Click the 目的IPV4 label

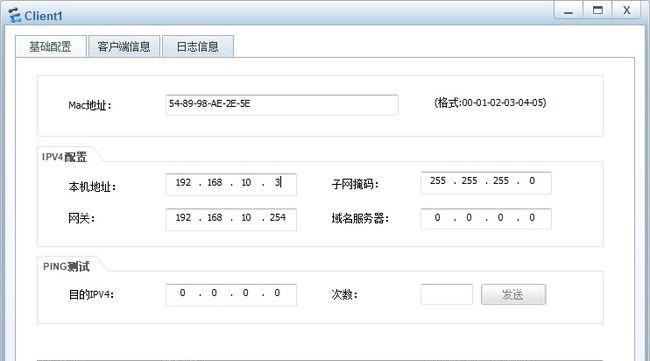click(91, 295)
